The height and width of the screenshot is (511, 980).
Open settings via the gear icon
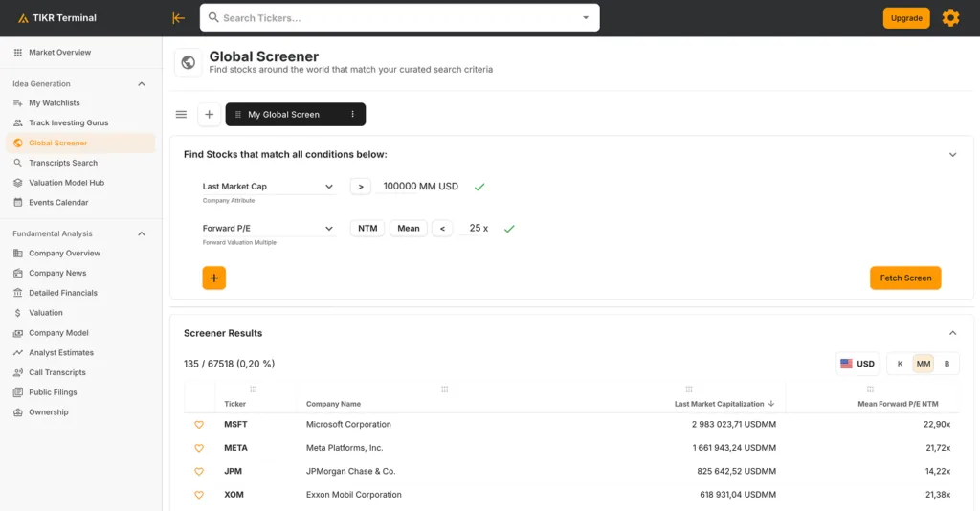click(950, 18)
